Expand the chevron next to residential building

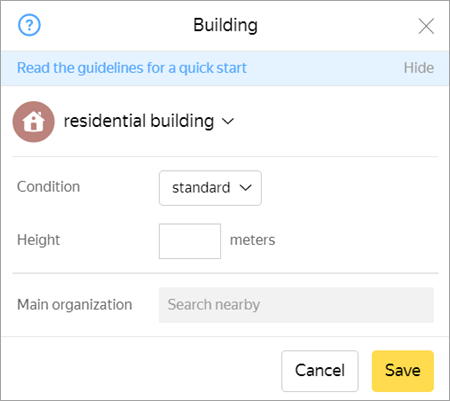point(228,121)
